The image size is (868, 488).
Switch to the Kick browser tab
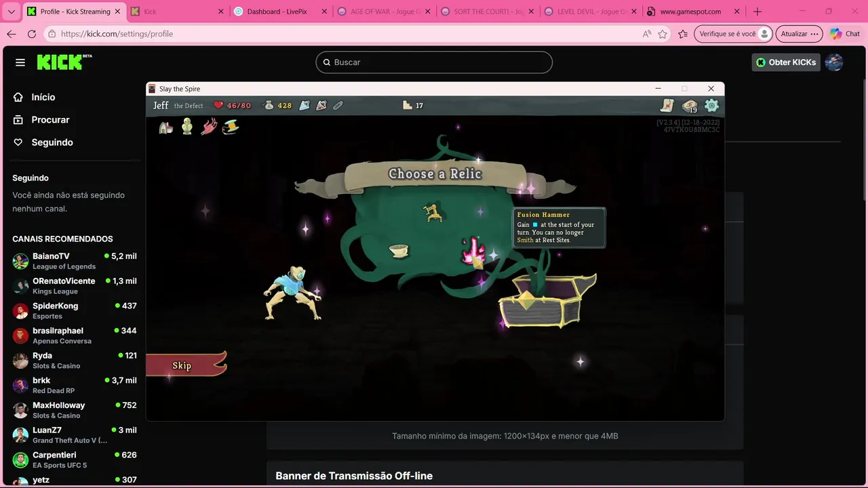tap(176, 12)
